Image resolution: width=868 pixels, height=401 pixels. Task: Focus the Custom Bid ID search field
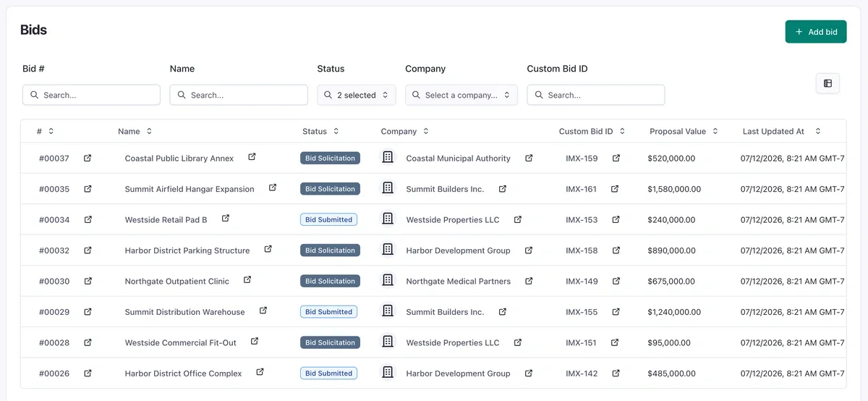[x=596, y=95]
